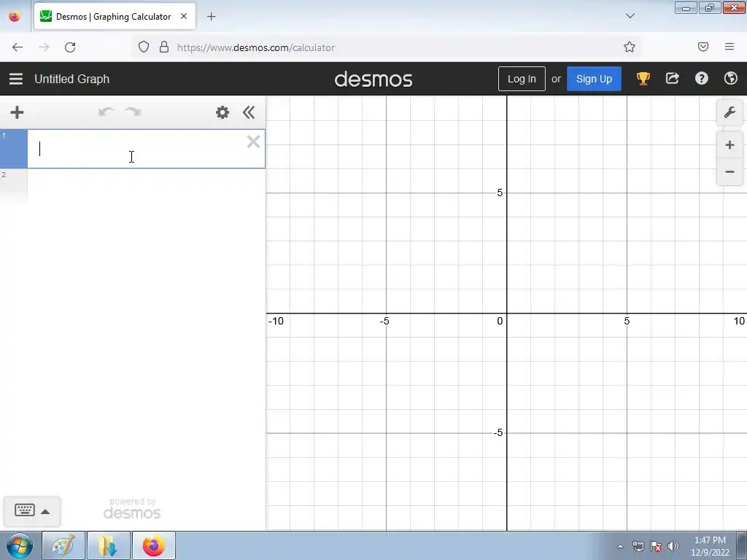747x560 pixels.
Task: Open the Save to Pocket icon
Action: 703,47
